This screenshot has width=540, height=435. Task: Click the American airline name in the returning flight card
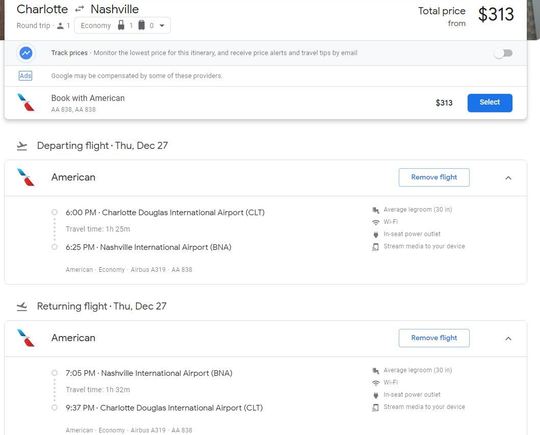(x=73, y=338)
